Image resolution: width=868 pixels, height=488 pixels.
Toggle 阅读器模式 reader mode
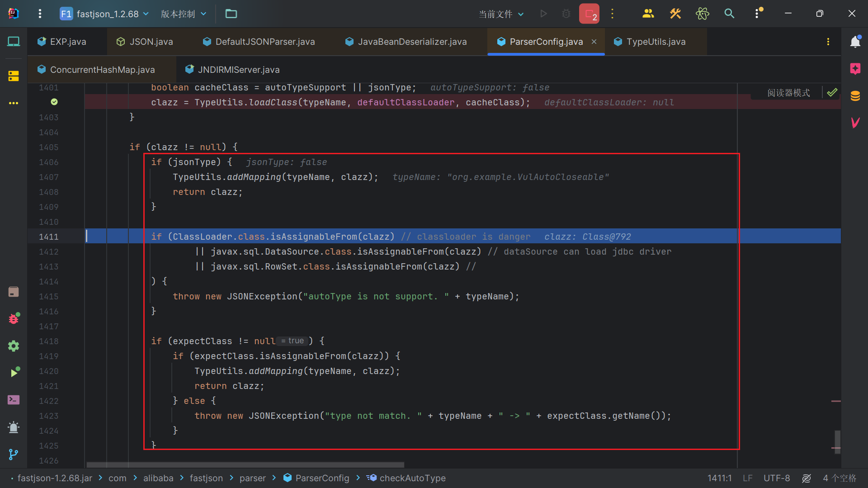point(788,93)
